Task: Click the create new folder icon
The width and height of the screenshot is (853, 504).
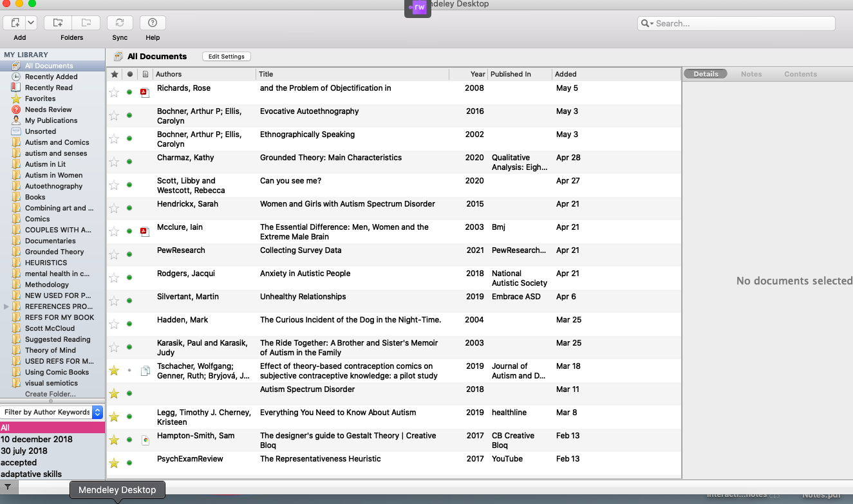Action: click(x=58, y=23)
